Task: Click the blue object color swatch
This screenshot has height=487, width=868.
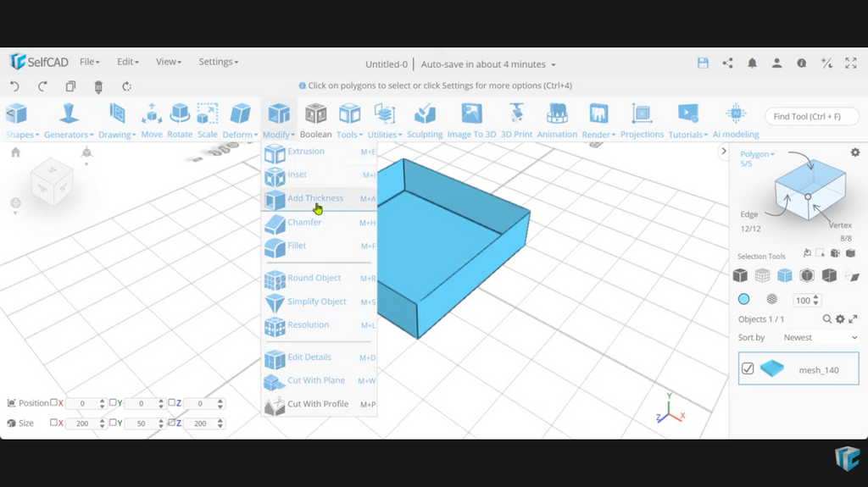Action: 744,299
